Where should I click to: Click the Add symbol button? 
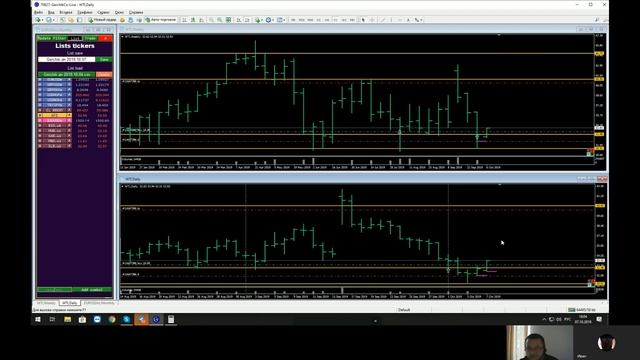tap(92, 290)
